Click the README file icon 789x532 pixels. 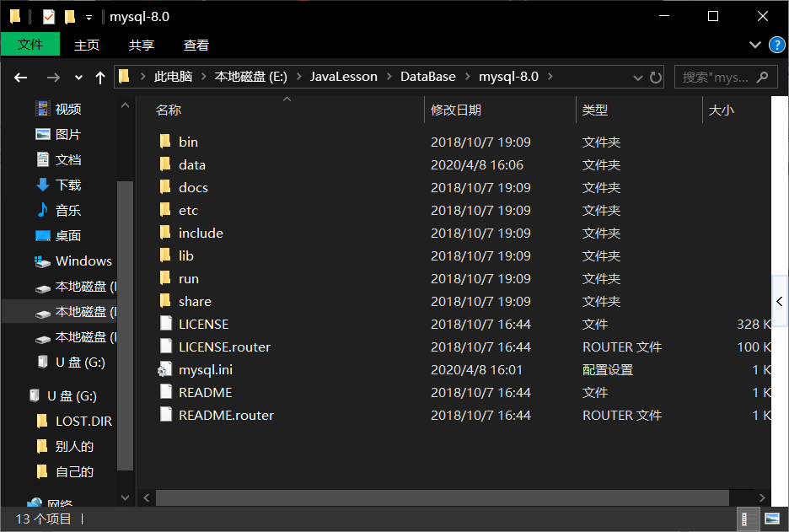pos(165,391)
